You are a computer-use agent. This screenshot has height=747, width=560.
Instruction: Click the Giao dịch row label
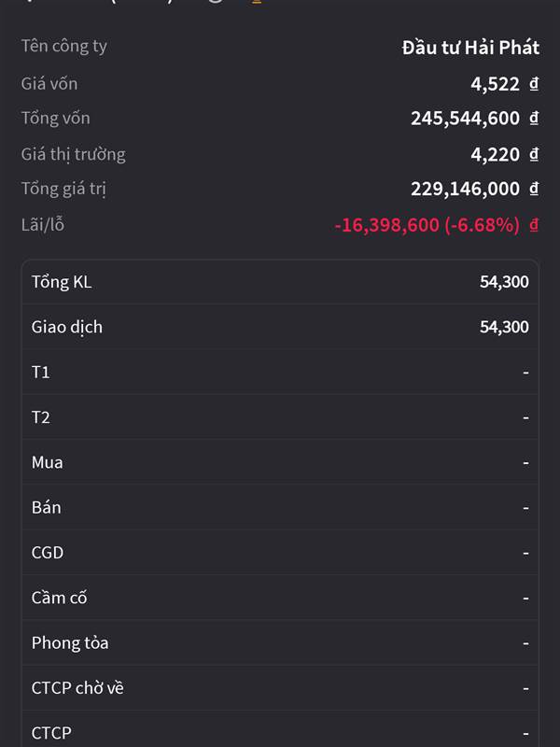coord(67,327)
